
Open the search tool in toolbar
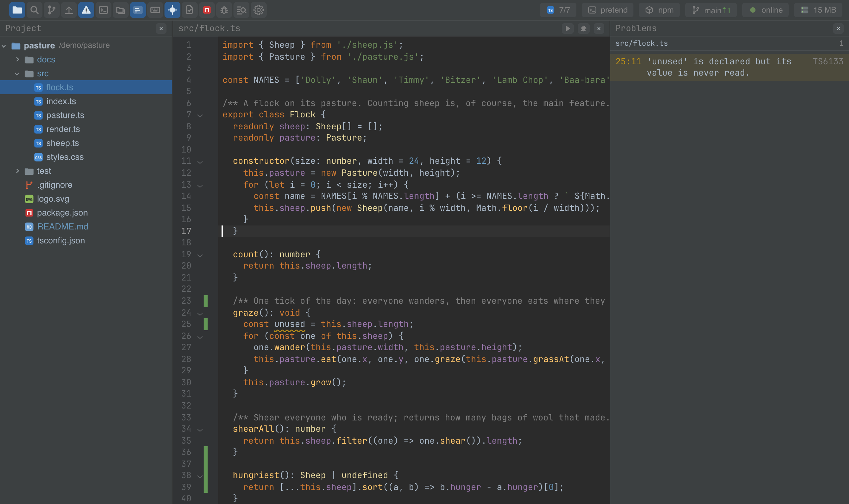point(34,10)
